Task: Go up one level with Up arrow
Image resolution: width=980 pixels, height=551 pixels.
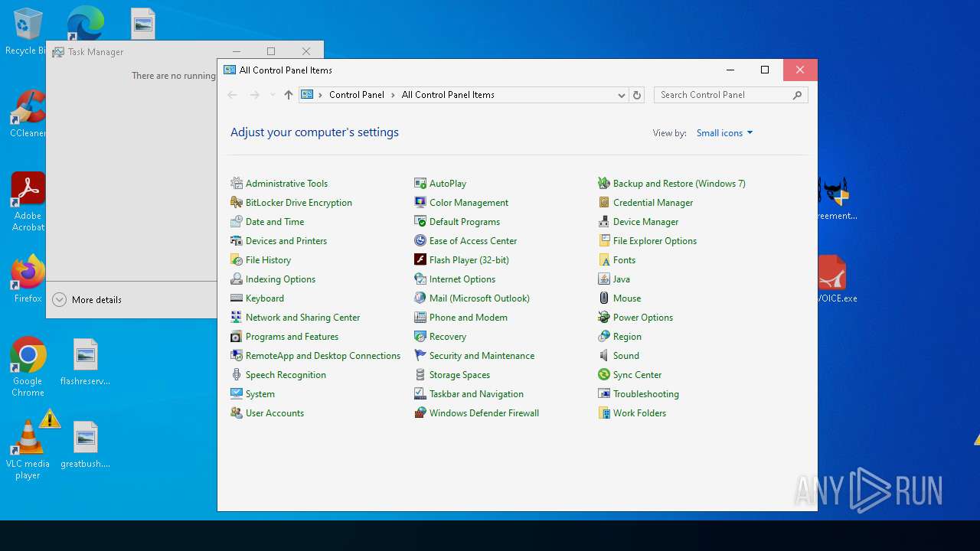Action: [289, 95]
